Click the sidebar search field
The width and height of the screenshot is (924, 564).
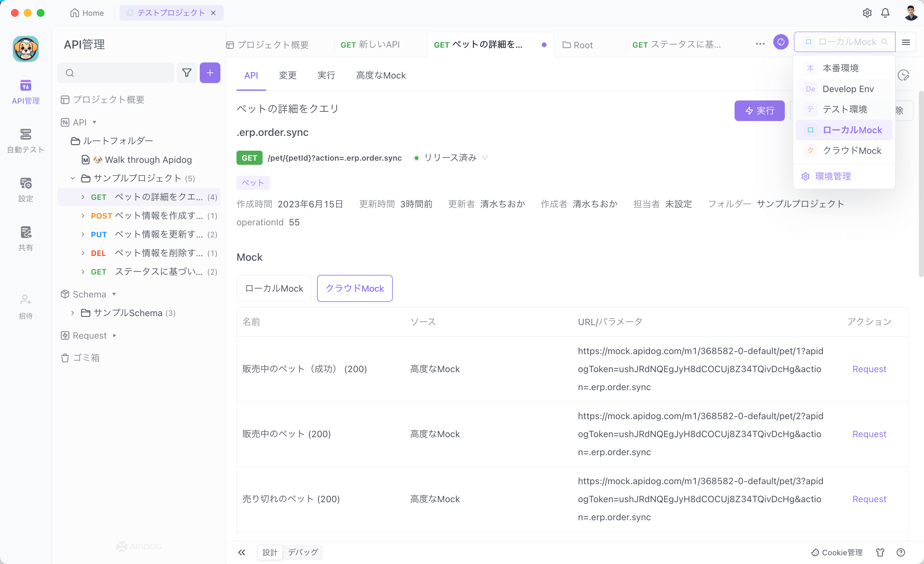point(115,73)
